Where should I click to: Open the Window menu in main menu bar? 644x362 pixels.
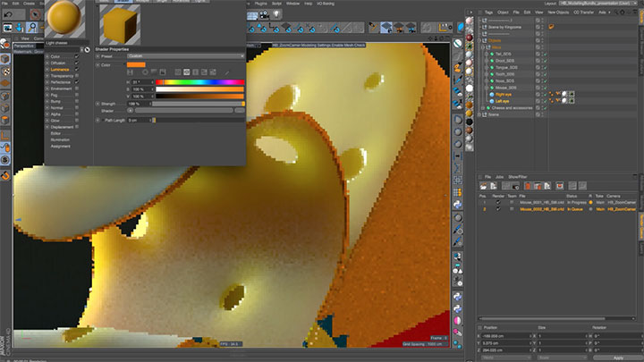(292, 4)
